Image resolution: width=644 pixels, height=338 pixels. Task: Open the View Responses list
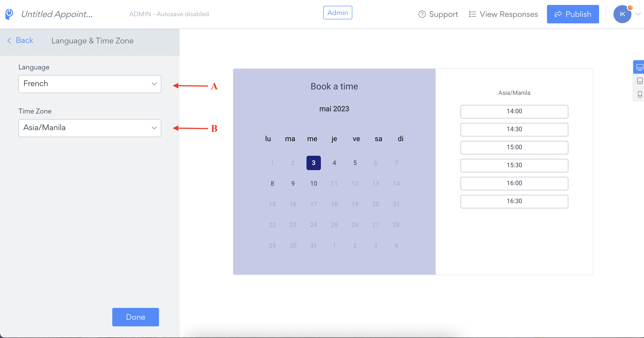pyautogui.click(x=503, y=14)
